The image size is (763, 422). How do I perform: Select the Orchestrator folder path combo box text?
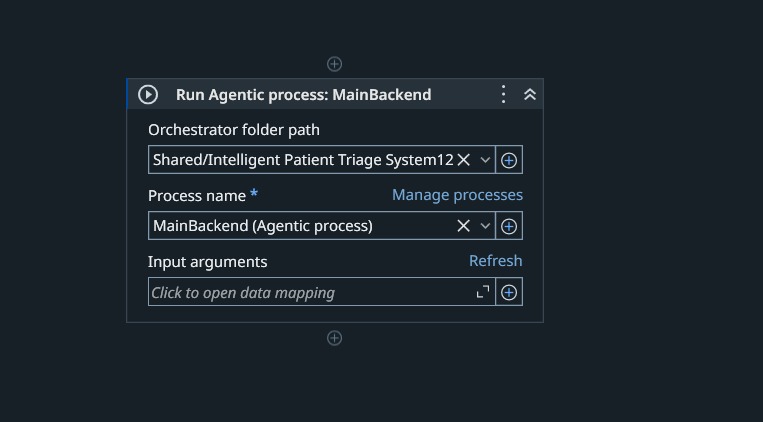pyautogui.click(x=303, y=160)
